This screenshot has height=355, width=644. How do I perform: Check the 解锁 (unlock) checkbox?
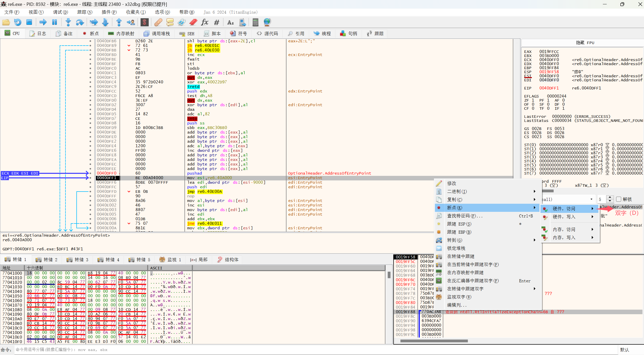click(x=619, y=199)
